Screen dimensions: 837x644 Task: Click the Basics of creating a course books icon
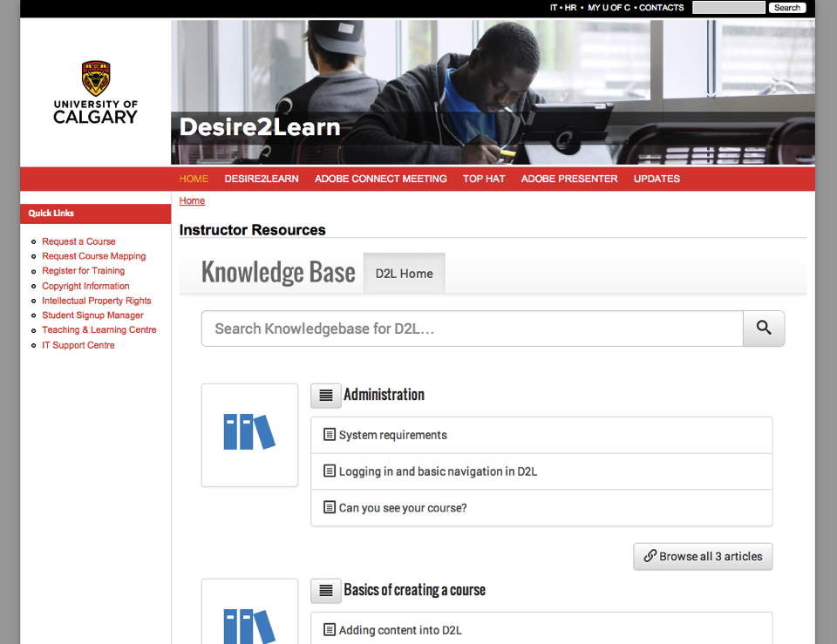click(249, 620)
